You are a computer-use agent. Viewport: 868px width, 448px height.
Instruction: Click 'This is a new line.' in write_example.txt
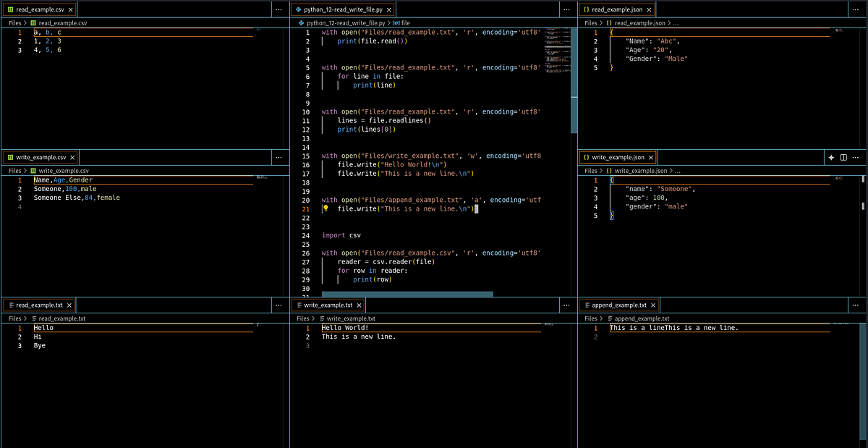tap(359, 337)
